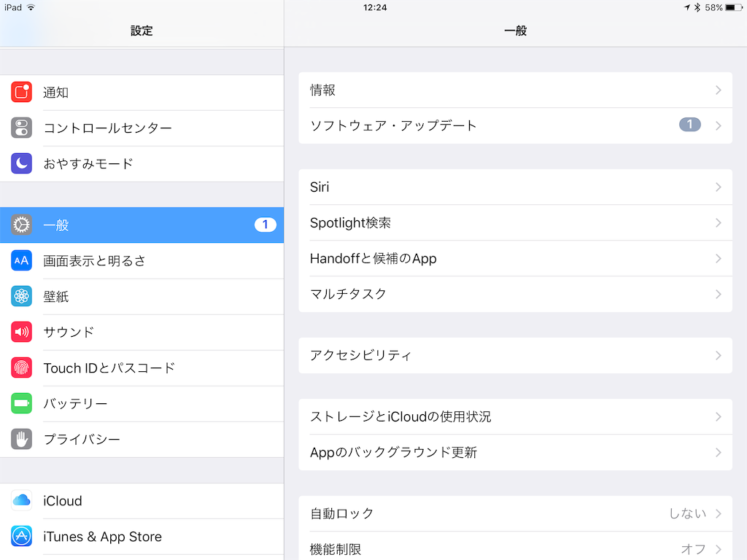Open the 情報 row chevron

pyautogui.click(x=719, y=90)
